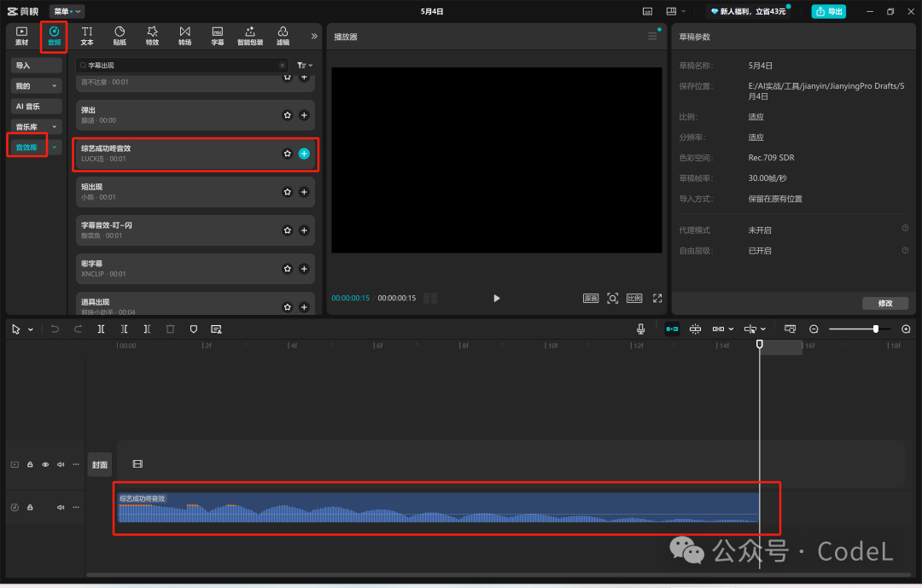Delete the selected clip
The image size is (922, 588).
[x=171, y=329]
